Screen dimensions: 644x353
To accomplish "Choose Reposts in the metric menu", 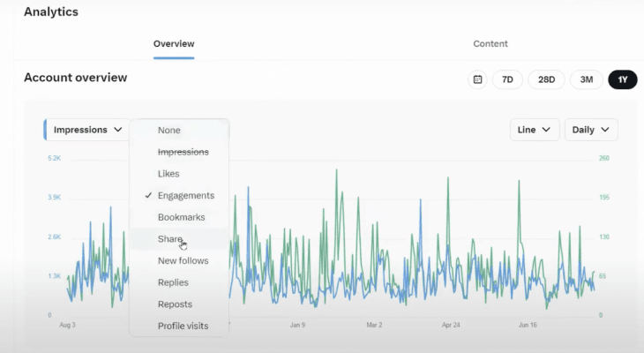I will coord(174,304).
